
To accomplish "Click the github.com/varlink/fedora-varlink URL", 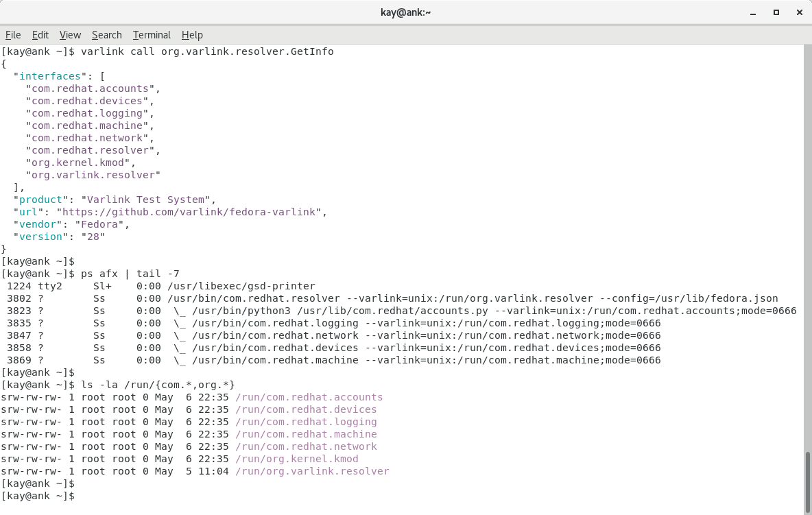I will [189, 212].
